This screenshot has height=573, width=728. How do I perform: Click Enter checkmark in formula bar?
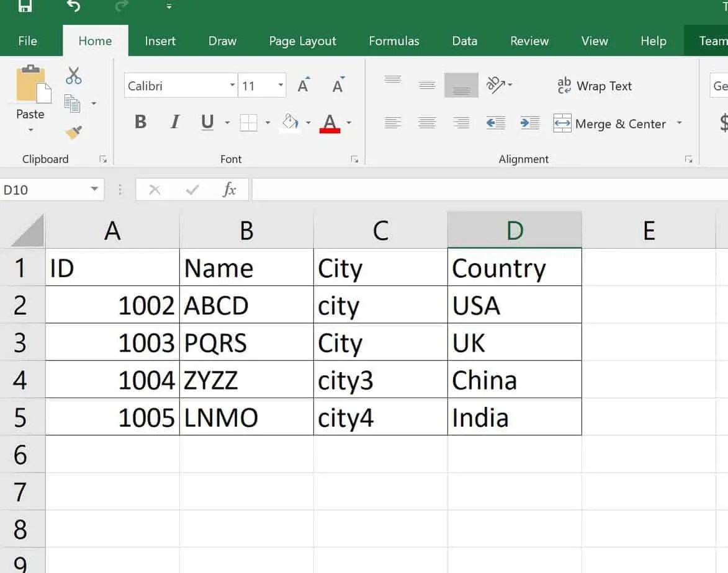click(192, 189)
